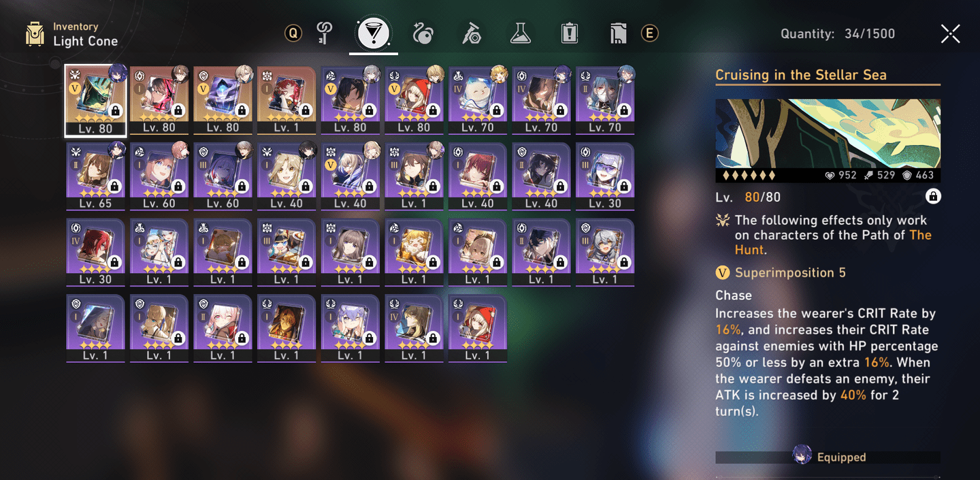
Task: Click the Cruising in the Stellar Sea artwork
Action: 828,133
